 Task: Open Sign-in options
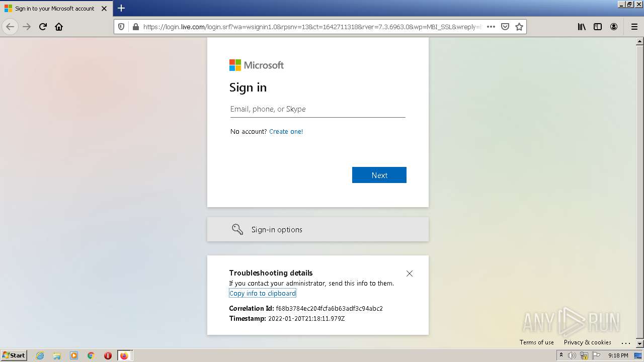[x=318, y=229]
